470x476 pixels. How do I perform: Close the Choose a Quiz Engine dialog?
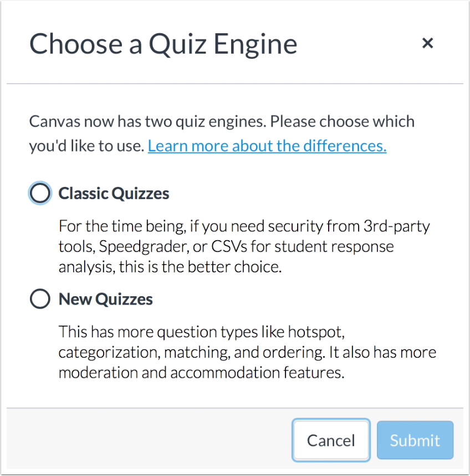click(x=427, y=43)
